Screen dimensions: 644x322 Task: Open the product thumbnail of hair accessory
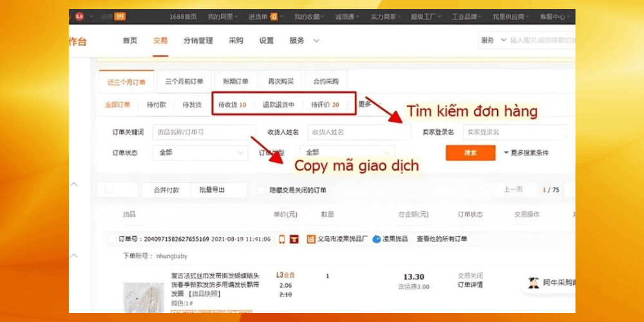(x=143, y=297)
